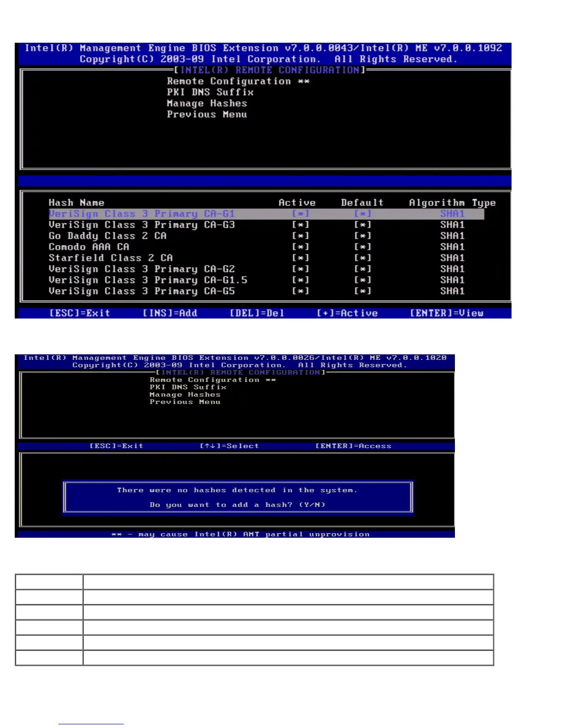The image size is (563, 728).
Task: Select Starfield Class 2 CA hash name
Action: [x=110, y=258]
